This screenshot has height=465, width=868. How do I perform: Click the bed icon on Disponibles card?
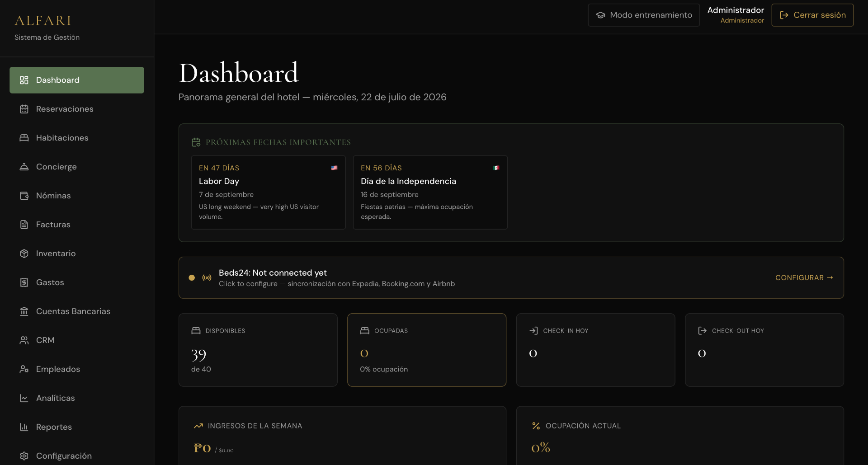tap(196, 331)
